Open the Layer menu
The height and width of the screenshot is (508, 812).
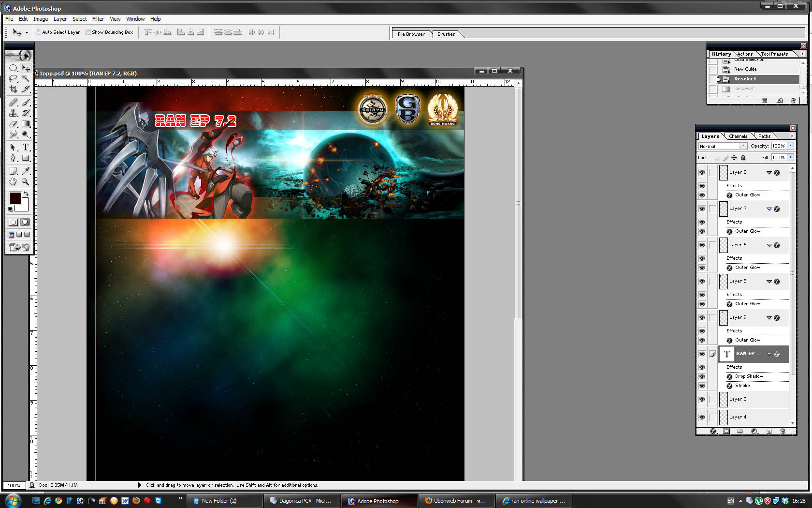point(60,19)
